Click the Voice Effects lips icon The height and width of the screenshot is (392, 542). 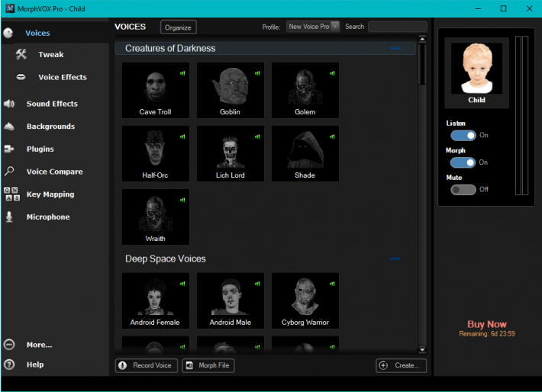(21, 77)
